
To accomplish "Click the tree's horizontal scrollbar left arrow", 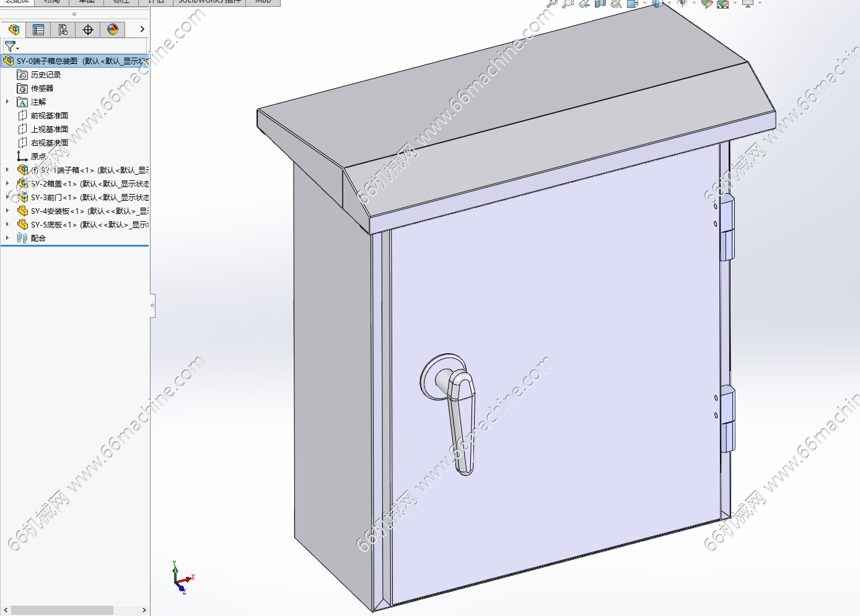I will (x=6, y=610).
